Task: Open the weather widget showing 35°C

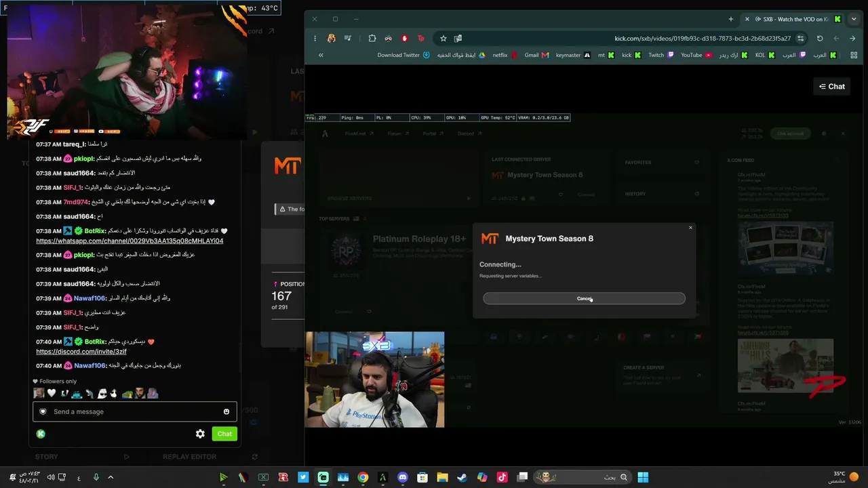Action: (x=845, y=477)
